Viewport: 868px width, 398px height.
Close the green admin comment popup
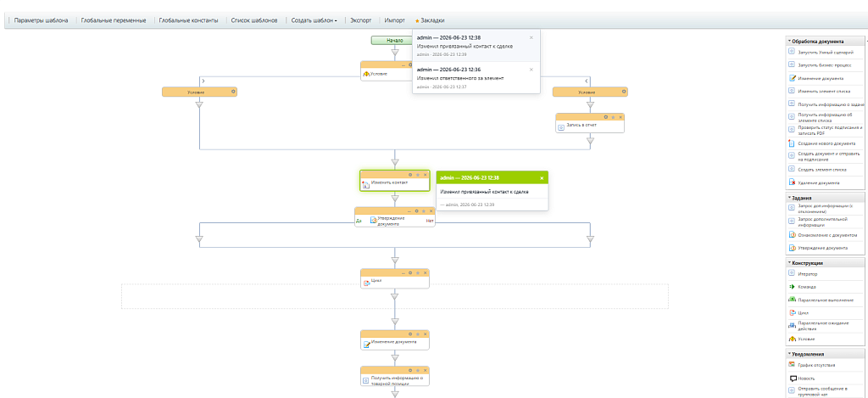(x=542, y=178)
